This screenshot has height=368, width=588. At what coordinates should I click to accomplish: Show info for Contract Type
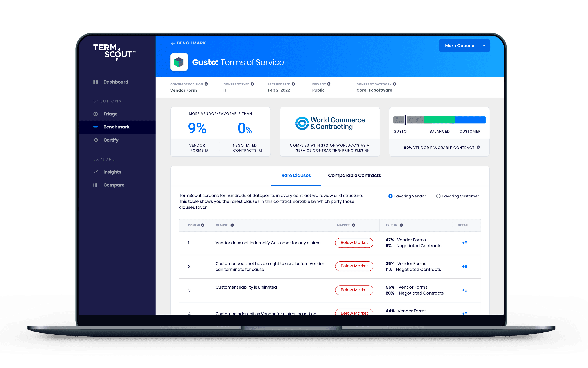click(x=252, y=84)
